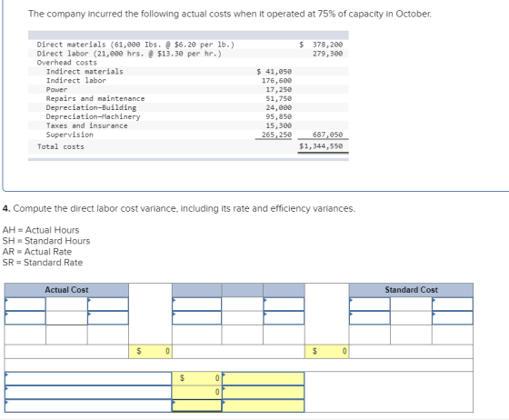
Task: Open second-row right dropdown under Standard Cost
Action: pos(453,318)
